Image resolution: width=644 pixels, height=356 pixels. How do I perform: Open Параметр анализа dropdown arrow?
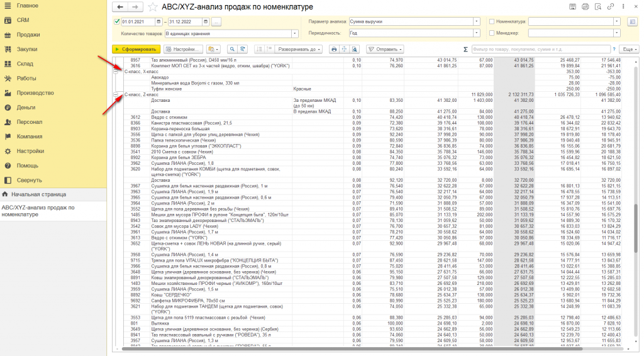click(x=477, y=22)
